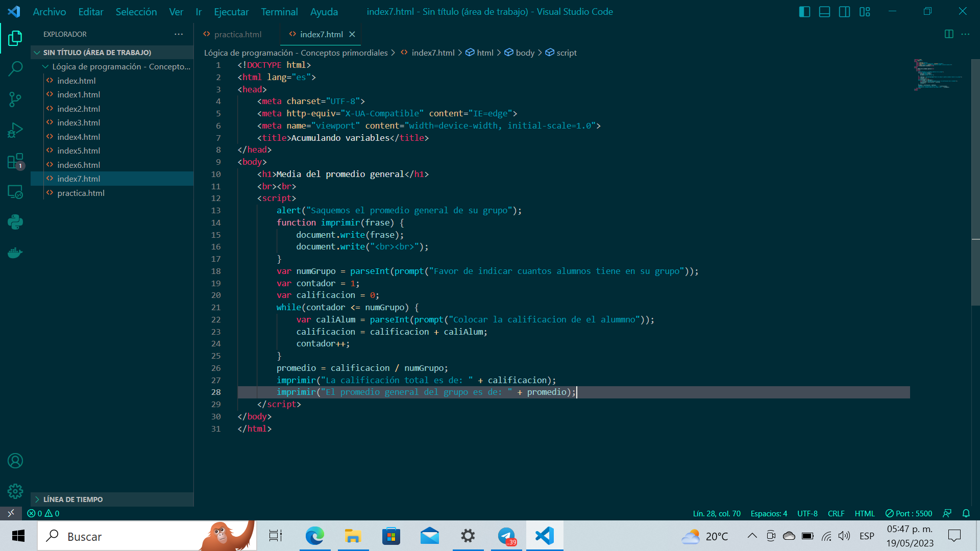
Task: Collapse the SIN TÍTULO workspace section
Action: (112, 53)
